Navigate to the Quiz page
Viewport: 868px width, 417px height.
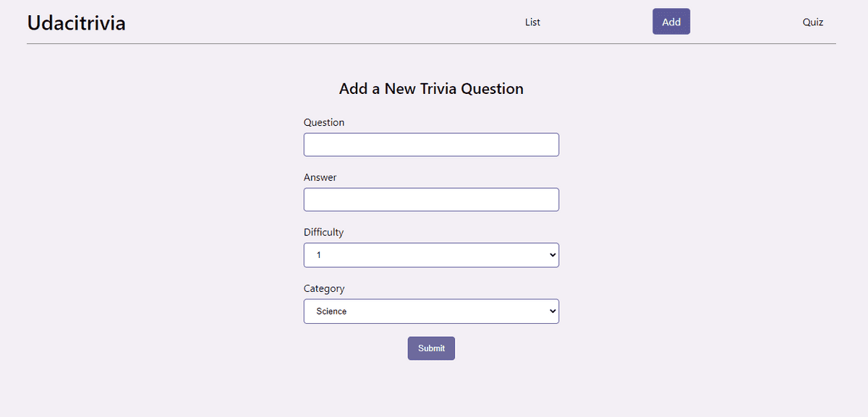tap(812, 22)
